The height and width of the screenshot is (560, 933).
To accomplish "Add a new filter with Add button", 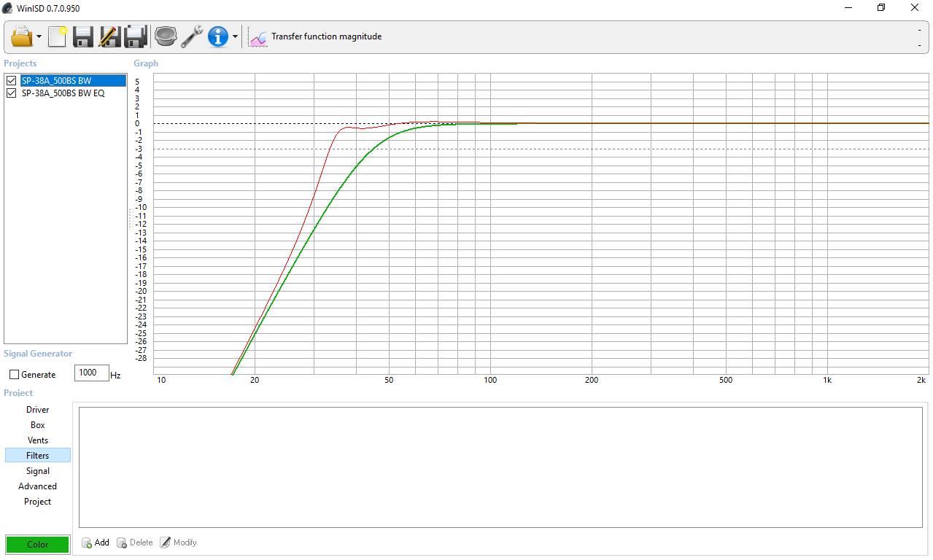I will pos(96,542).
